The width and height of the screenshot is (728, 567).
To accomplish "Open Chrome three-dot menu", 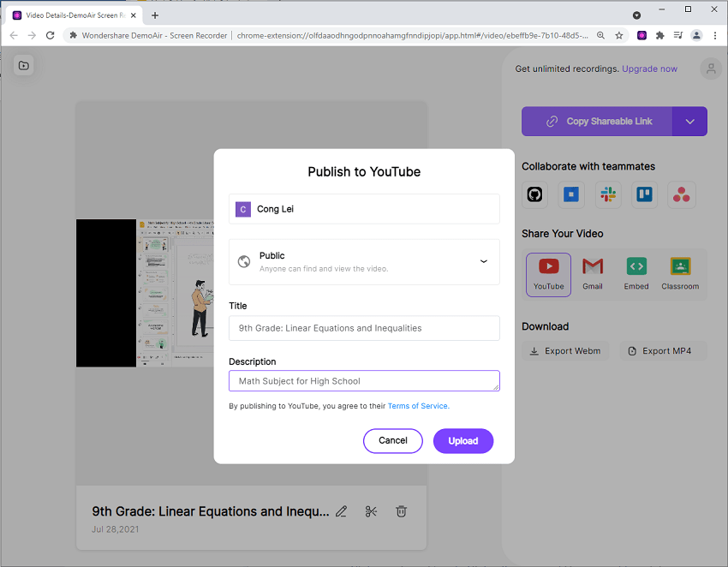I will 715,35.
